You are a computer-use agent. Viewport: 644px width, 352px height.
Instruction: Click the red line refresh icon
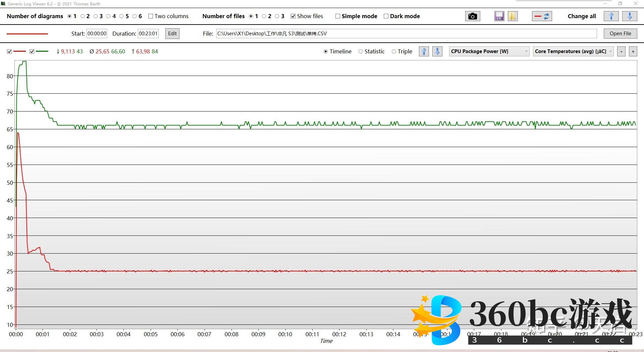point(542,16)
